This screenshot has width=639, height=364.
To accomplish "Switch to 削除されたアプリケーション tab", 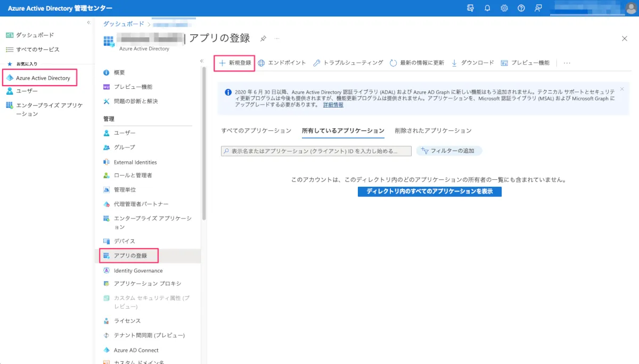I will 433,131.
